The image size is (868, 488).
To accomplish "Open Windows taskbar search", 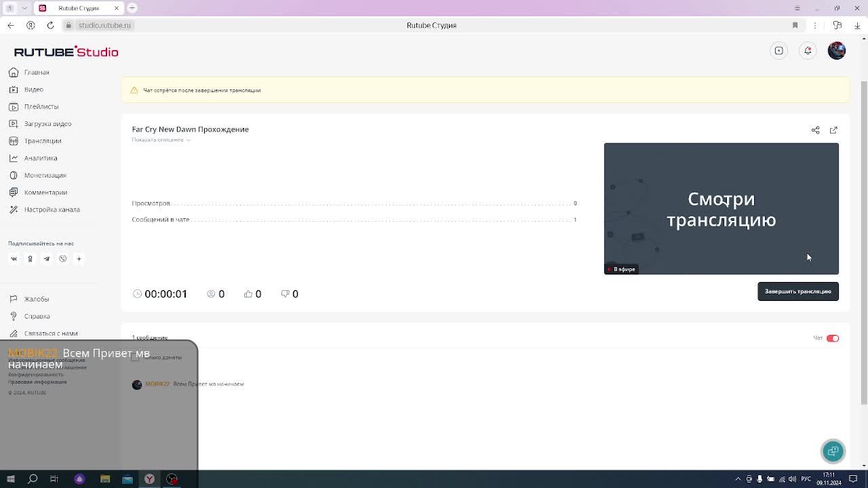I will coord(33,479).
